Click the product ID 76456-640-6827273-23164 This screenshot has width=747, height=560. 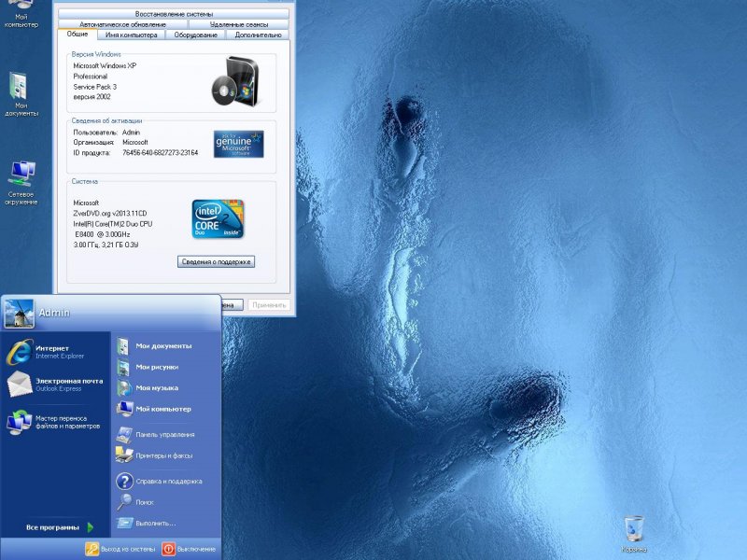pos(160,153)
